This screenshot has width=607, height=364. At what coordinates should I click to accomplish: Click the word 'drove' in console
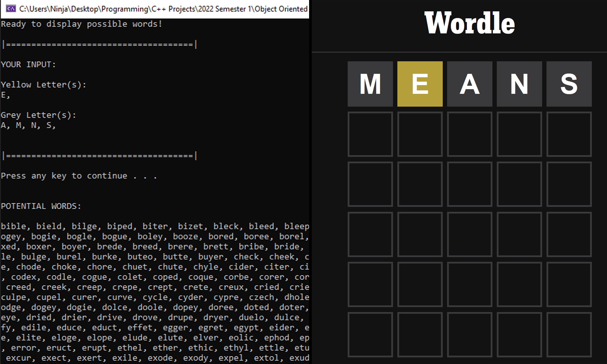(x=145, y=317)
